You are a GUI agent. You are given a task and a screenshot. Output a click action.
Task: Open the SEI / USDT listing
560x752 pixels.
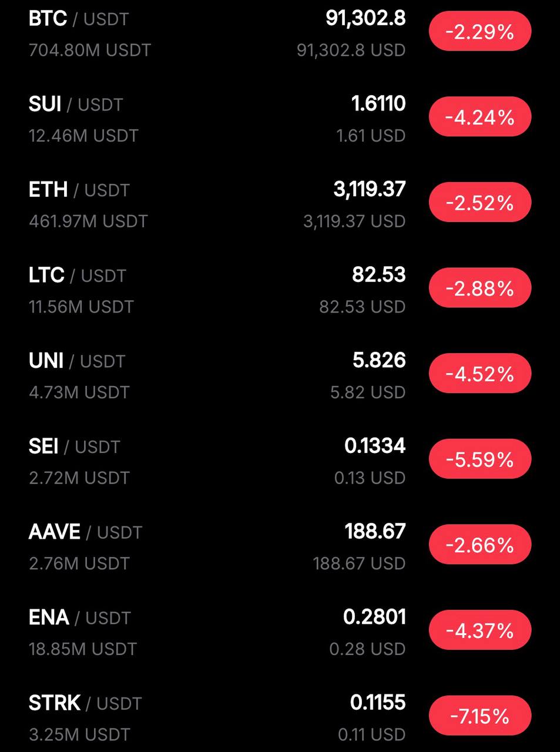tap(74, 447)
